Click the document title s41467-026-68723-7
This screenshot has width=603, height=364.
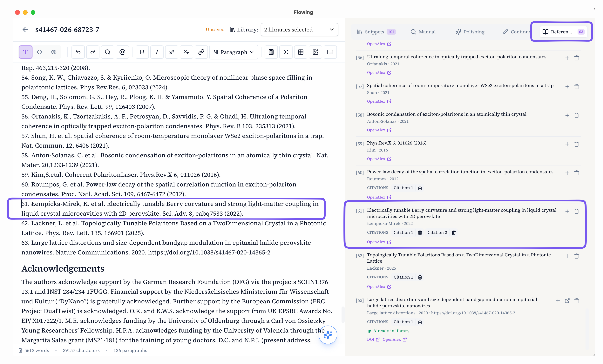click(x=67, y=30)
